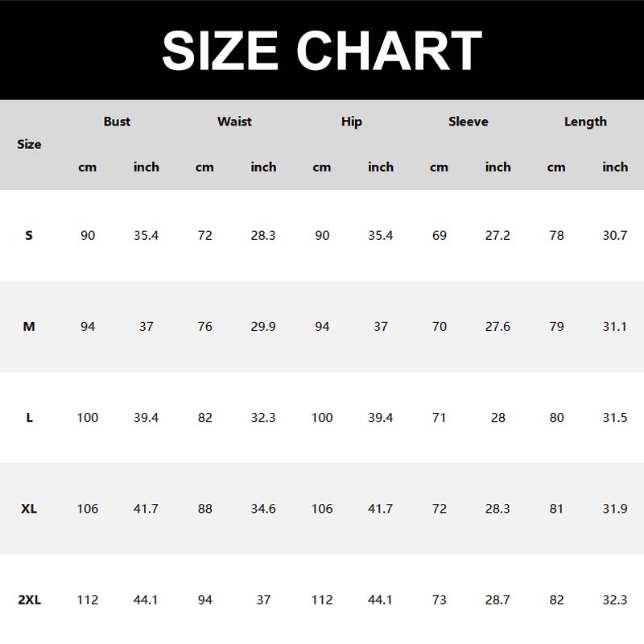Select the Sleeve column header
Image resolution: width=644 pixels, height=644 pixels.
coord(469,122)
